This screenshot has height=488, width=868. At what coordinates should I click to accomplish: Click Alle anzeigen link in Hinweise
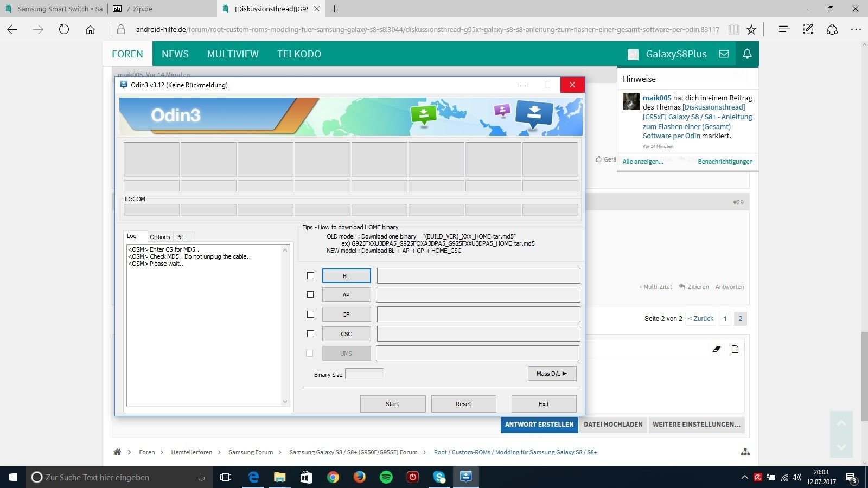coord(643,162)
